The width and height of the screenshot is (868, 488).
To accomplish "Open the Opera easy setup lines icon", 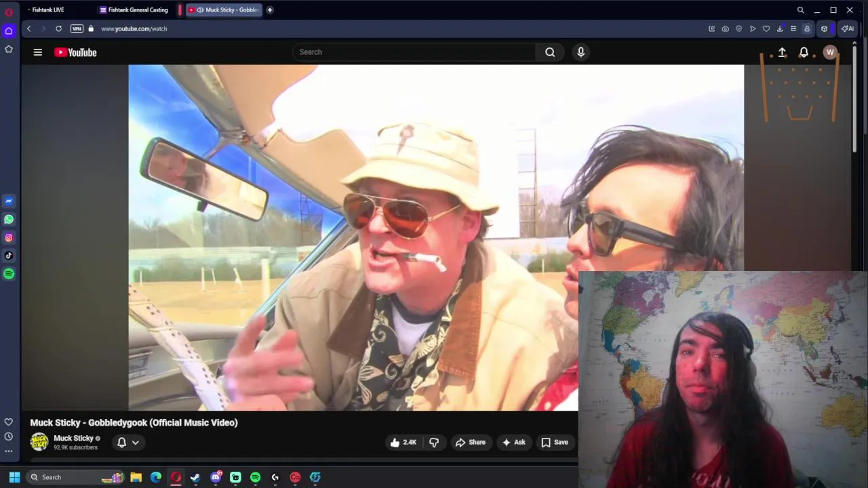I will [793, 28].
